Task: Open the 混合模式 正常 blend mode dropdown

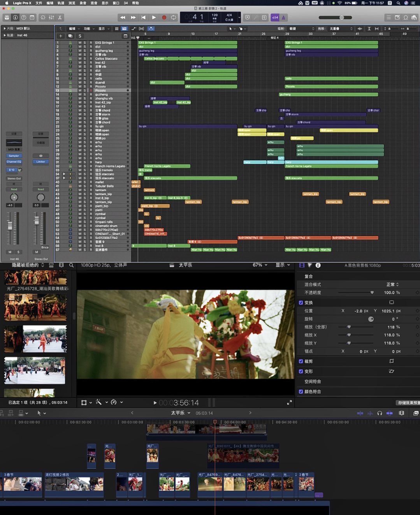Action: point(392,285)
